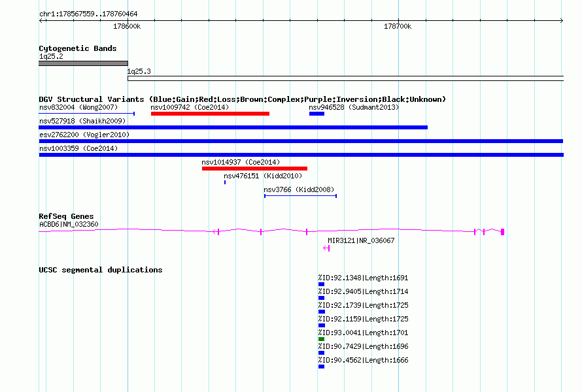Screen dimensions: 582x392
Task: Select the %ID:92.1348|Length:1691 label
Action: pyautogui.click(x=363, y=278)
